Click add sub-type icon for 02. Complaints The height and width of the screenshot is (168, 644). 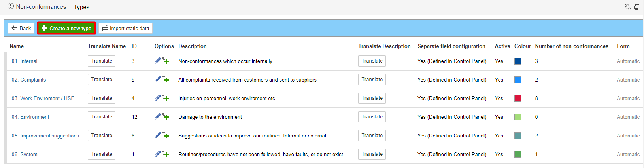[x=166, y=80]
